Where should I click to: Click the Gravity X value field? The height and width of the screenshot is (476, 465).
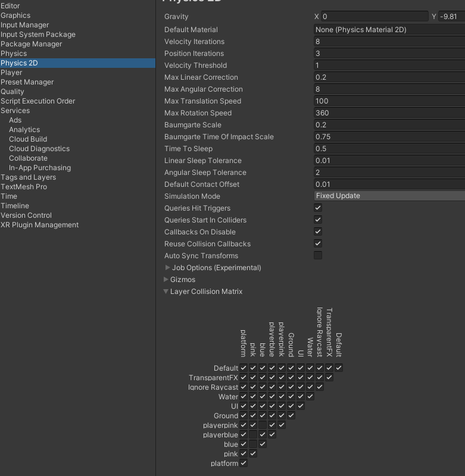click(375, 17)
